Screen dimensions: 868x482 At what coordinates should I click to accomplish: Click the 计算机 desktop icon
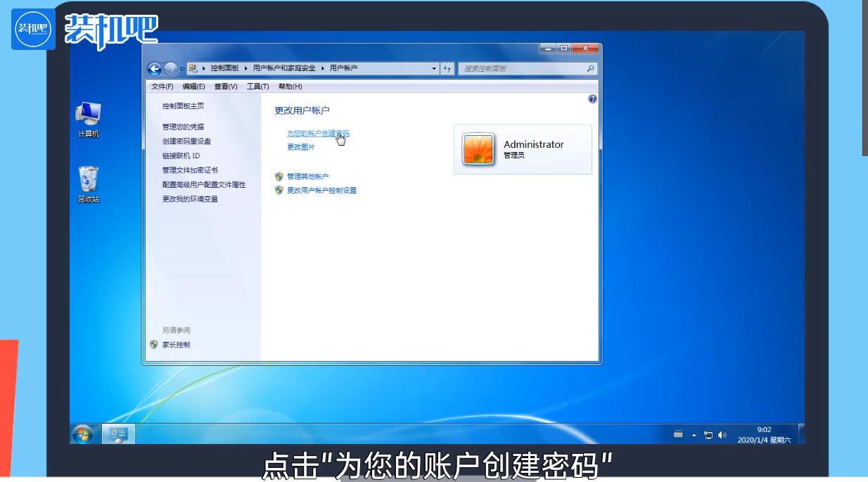(x=89, y=120)
